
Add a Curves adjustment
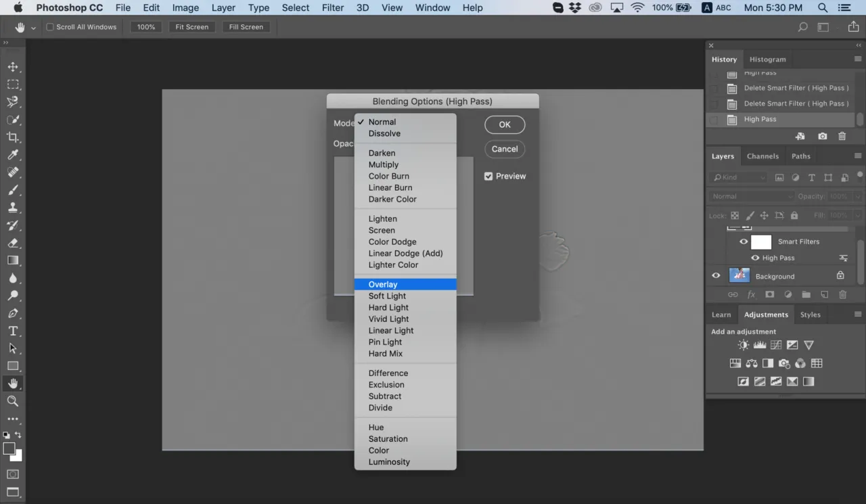pos(776,344)
